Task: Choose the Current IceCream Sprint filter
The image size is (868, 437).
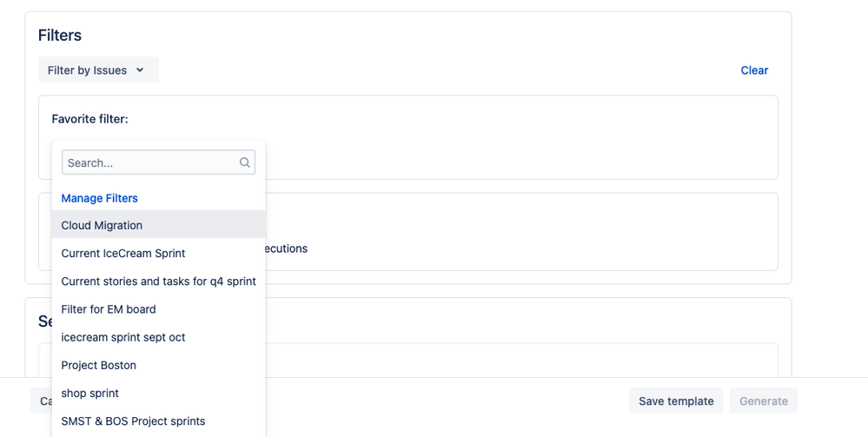Action: point(123,253)
